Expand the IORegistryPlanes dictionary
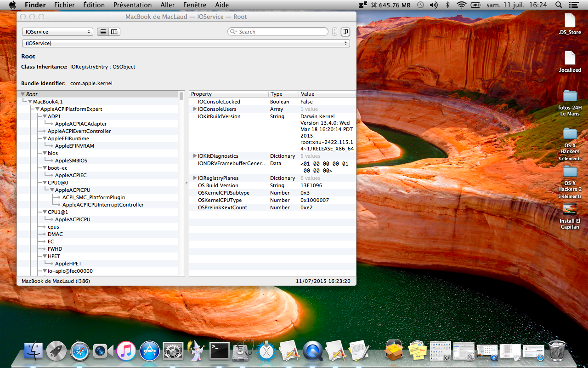The height and width of the screenshot is (368, 588). click(x=195, y=178)
